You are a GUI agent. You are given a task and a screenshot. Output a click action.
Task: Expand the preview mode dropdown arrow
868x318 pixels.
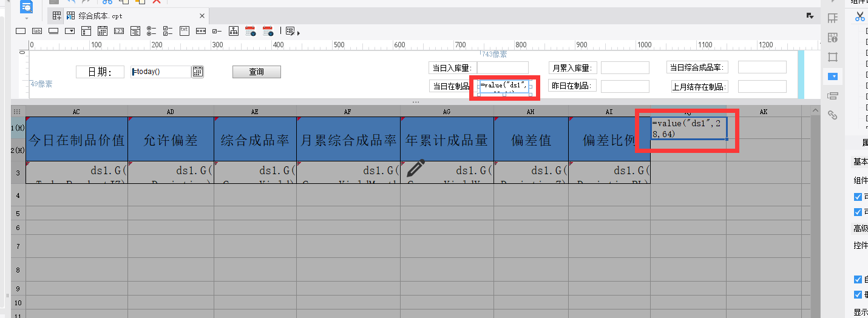point(27,19)
